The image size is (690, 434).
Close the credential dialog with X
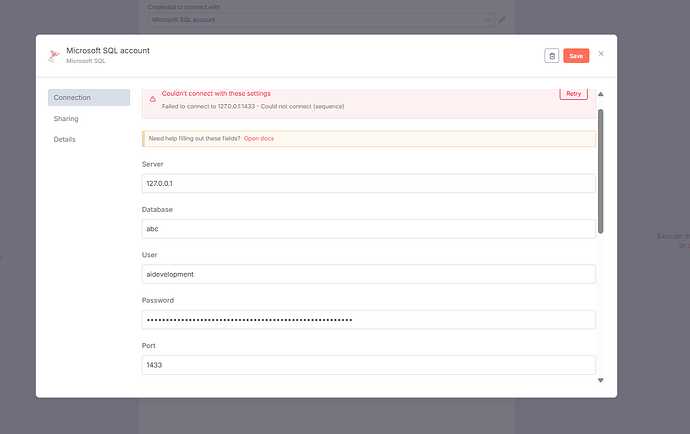tap(601, 54)
